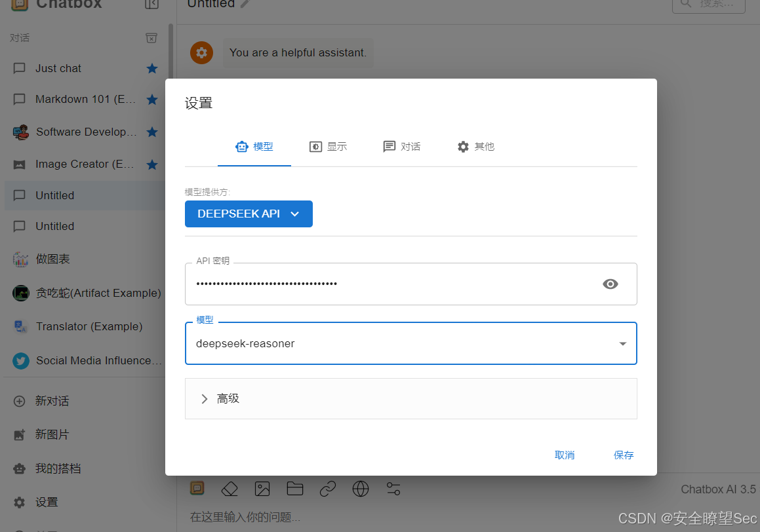This screenshot has height=532, width=760.
Task: Reveal the API key with eye icon
Action: coord(610,284)
